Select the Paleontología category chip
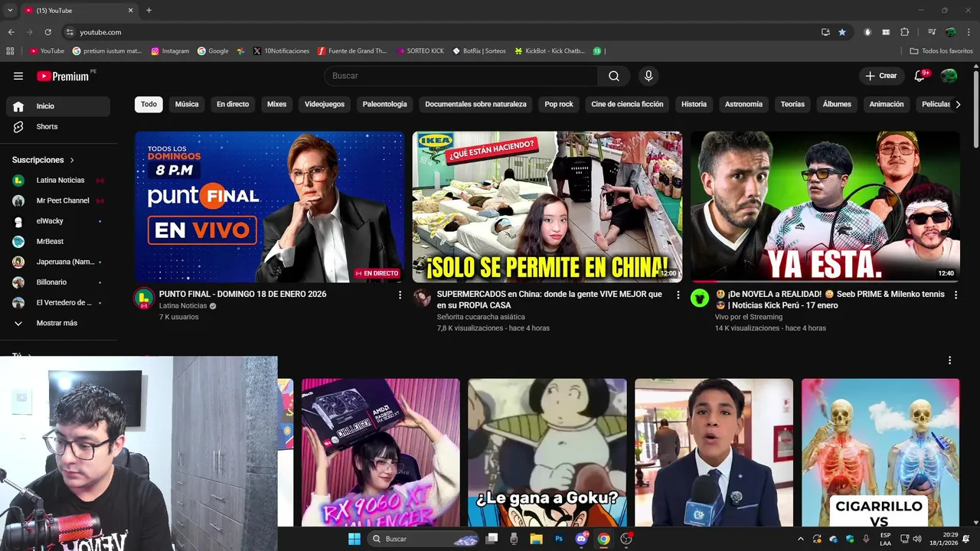This screenshot has width=980, height=551. click(384, 104)
